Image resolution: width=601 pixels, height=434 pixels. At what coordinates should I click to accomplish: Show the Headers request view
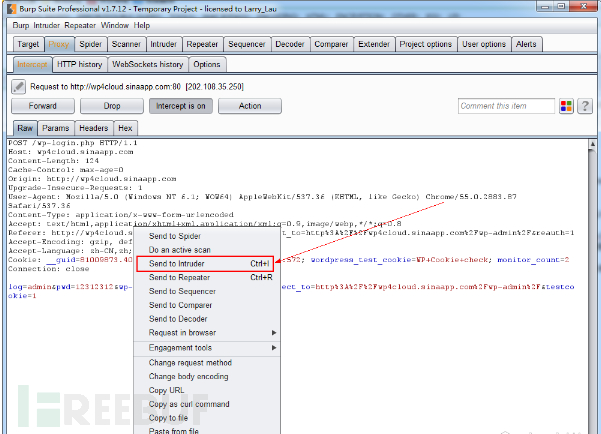coord(94,128)
